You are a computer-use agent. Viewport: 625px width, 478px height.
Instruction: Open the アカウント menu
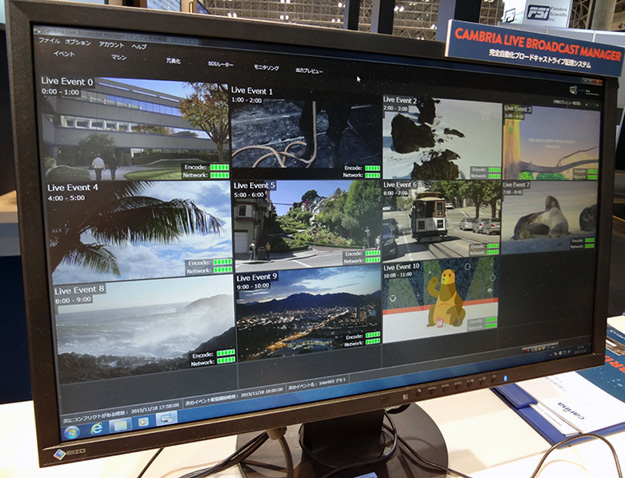coord(111,45)
